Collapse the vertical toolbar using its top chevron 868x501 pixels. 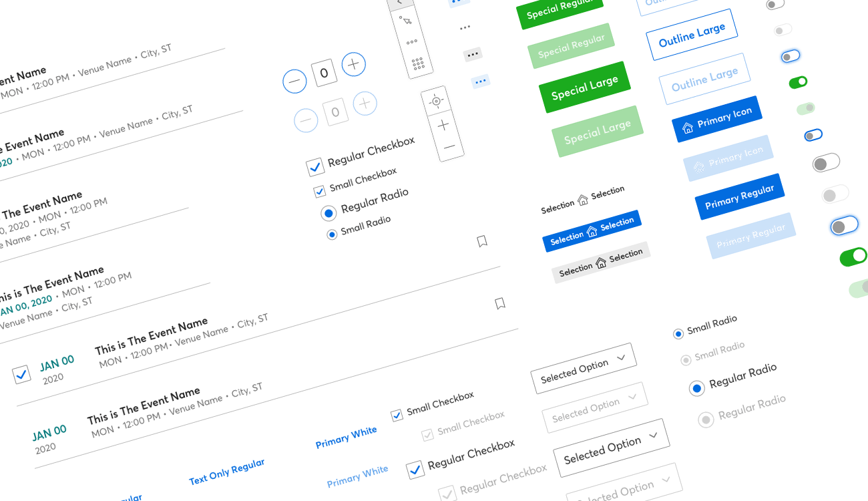click(400, 3)
